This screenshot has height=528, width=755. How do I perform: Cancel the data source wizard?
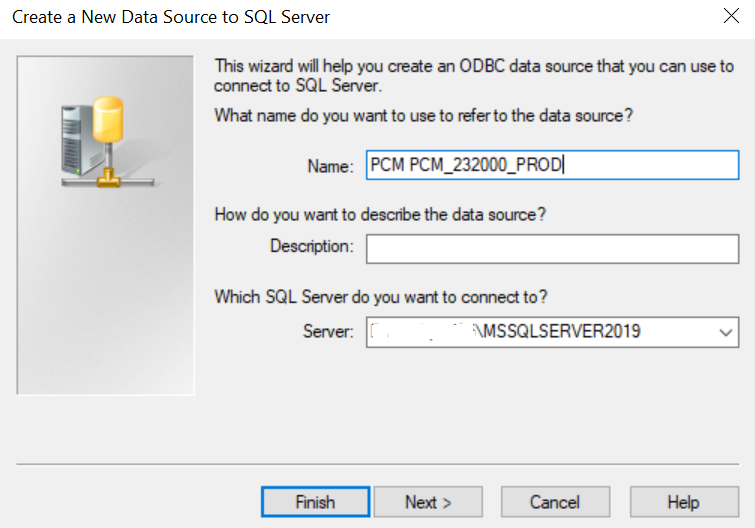[555, 502]
